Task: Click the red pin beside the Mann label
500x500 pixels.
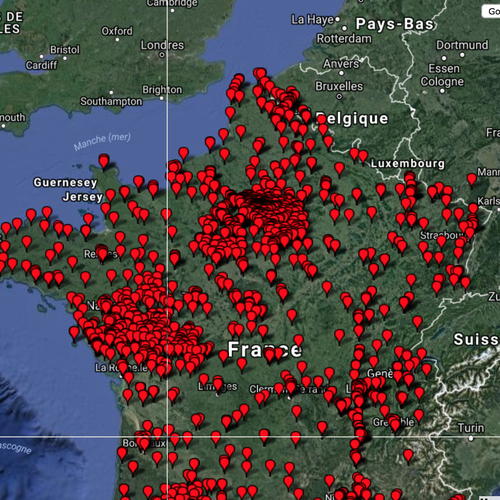Action: 472,179
